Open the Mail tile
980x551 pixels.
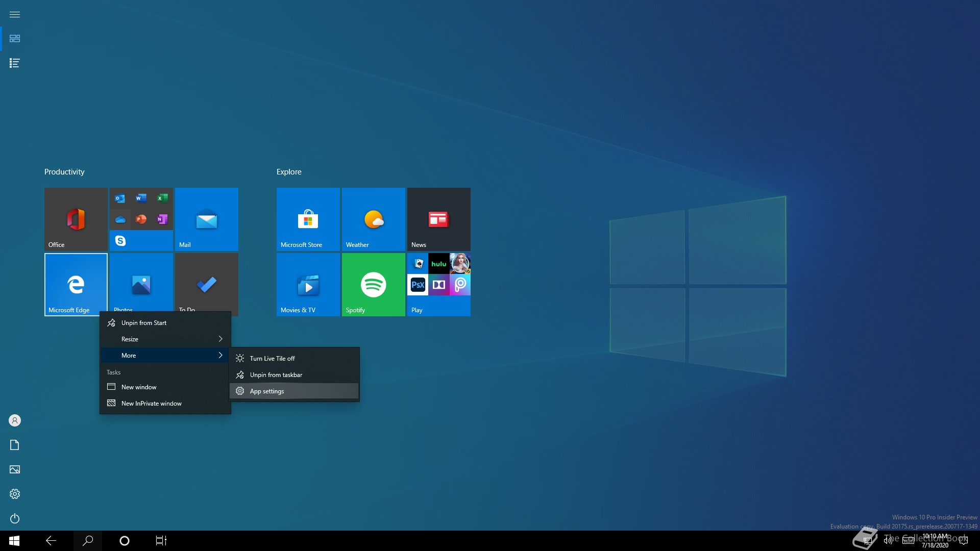pyautogui.click(x=206, y=219)
